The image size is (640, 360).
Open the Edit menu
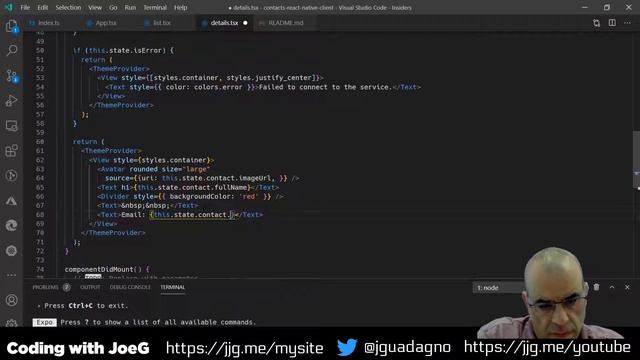(x=42, y=8)
